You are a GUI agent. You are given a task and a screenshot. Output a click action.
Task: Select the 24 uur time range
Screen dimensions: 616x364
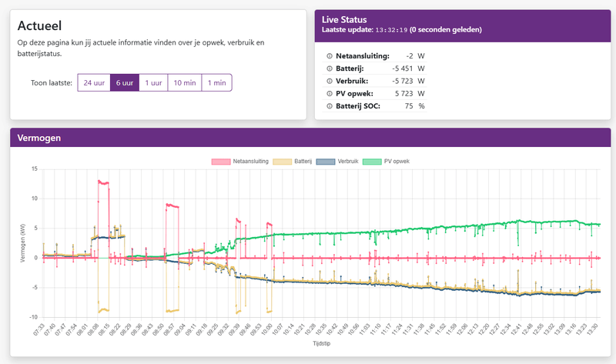click(x=94, y=83)
